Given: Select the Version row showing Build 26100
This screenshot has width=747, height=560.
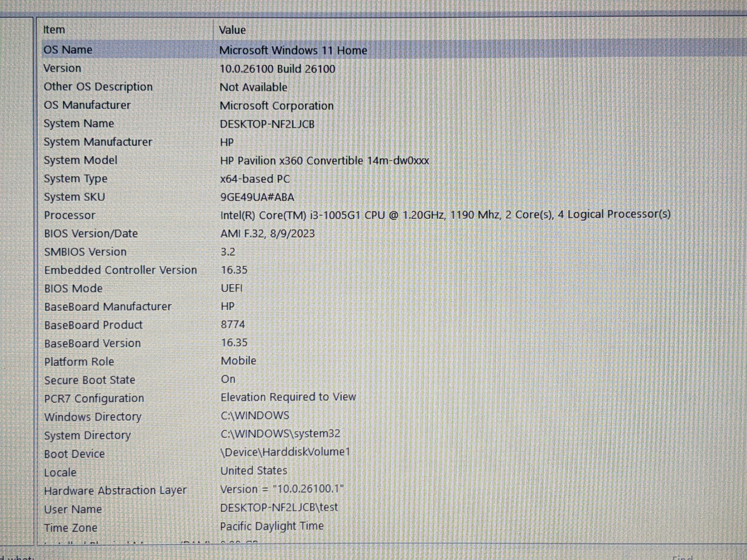Looking at the screenshot, I should [63, 69].
